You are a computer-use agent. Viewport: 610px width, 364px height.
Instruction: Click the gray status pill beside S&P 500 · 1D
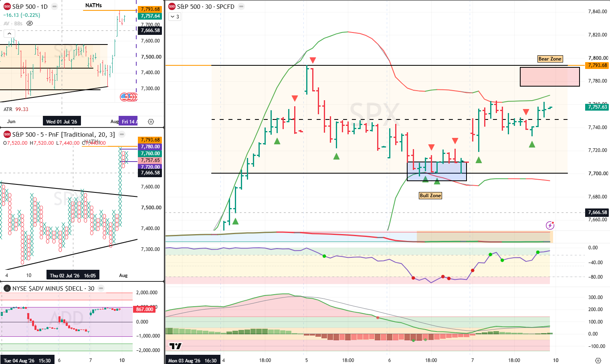tap(55, 7)
